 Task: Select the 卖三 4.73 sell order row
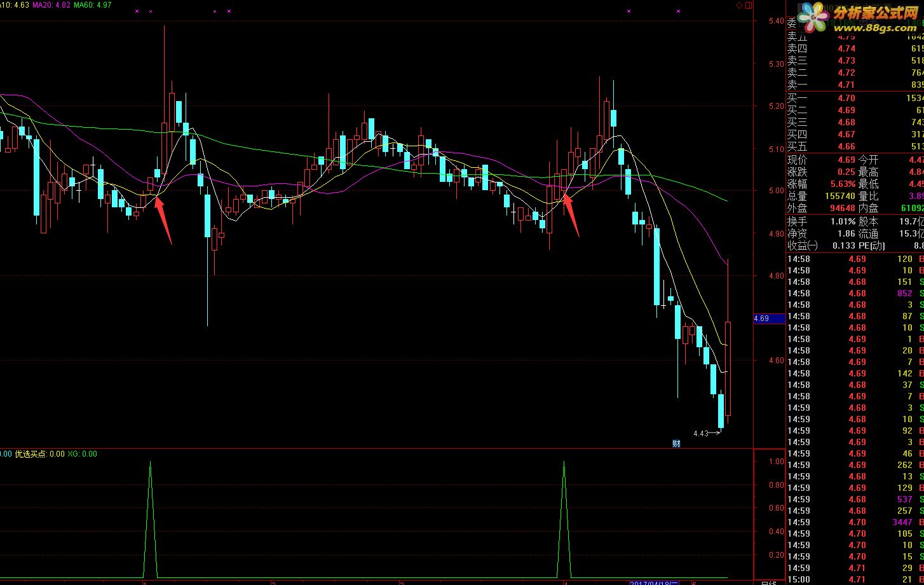[x=855, y=60]
